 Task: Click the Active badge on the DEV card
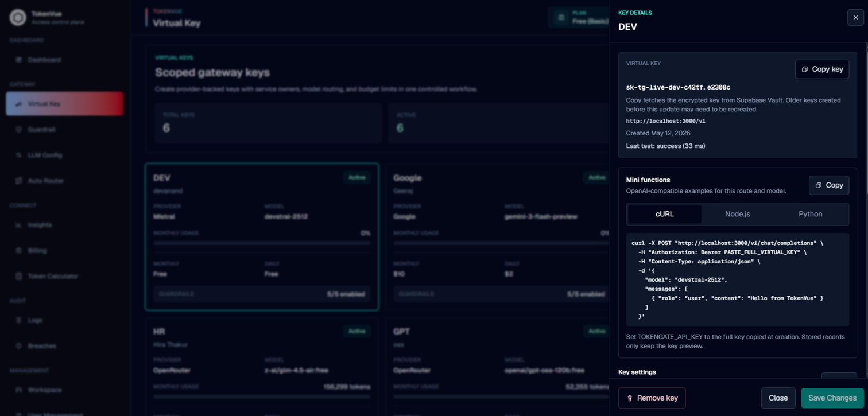click(x=356, y=177)
